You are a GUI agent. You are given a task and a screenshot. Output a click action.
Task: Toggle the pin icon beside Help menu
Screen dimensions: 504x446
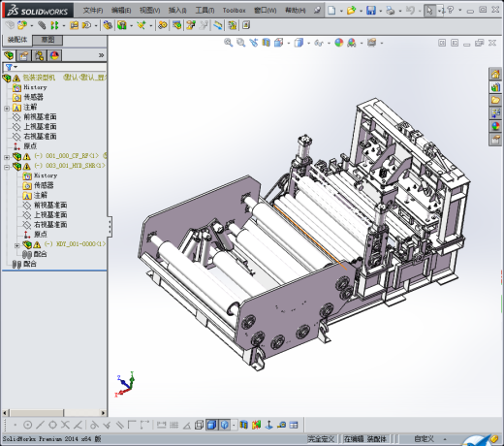pyautogui.click(x=317, y=11)
